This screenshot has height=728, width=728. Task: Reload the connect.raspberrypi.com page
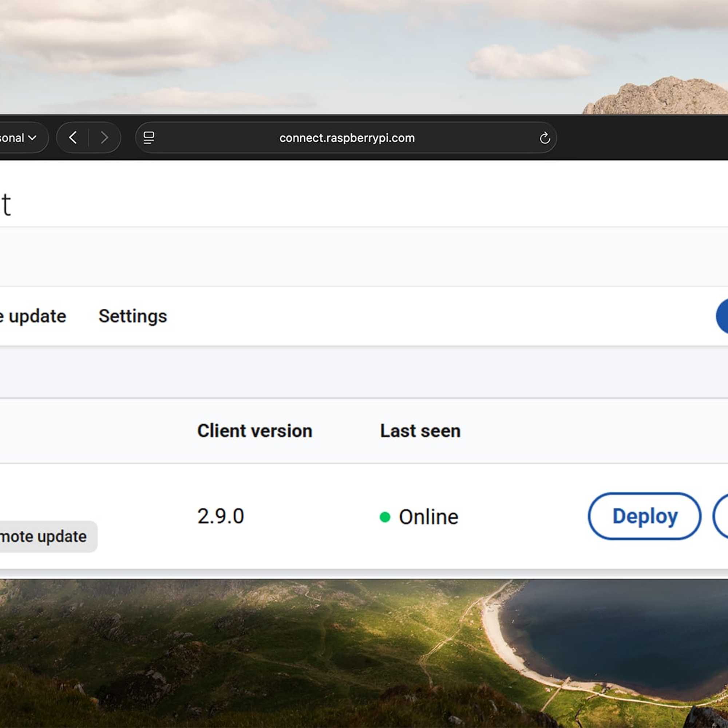coord(544,138)
